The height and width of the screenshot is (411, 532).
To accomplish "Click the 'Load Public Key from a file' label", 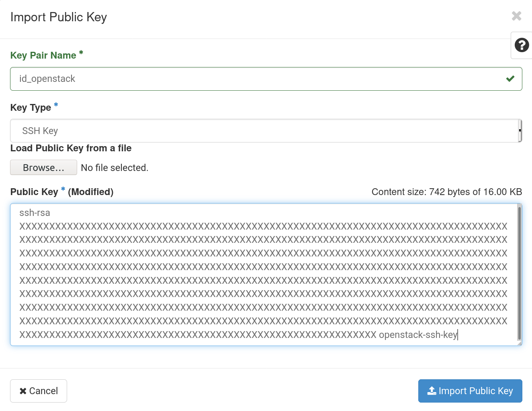I will (x=71, y=148).
